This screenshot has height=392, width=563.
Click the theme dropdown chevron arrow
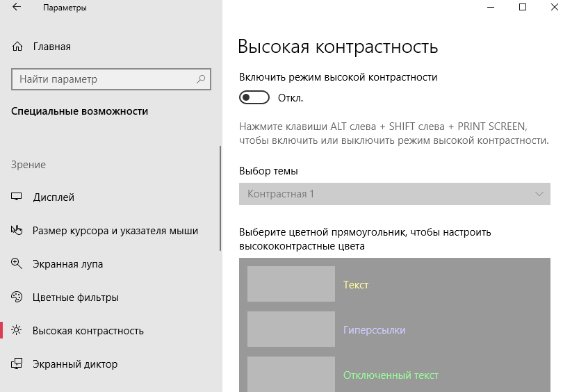point(540,194)
